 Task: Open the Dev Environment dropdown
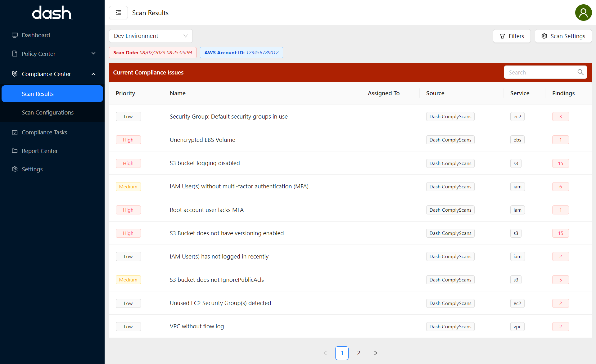click(x=151, y=36)
